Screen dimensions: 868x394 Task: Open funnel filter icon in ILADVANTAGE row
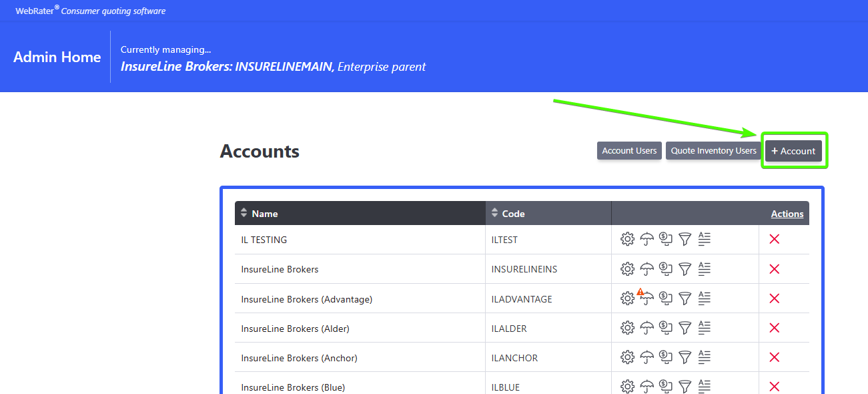coord(685,298)
